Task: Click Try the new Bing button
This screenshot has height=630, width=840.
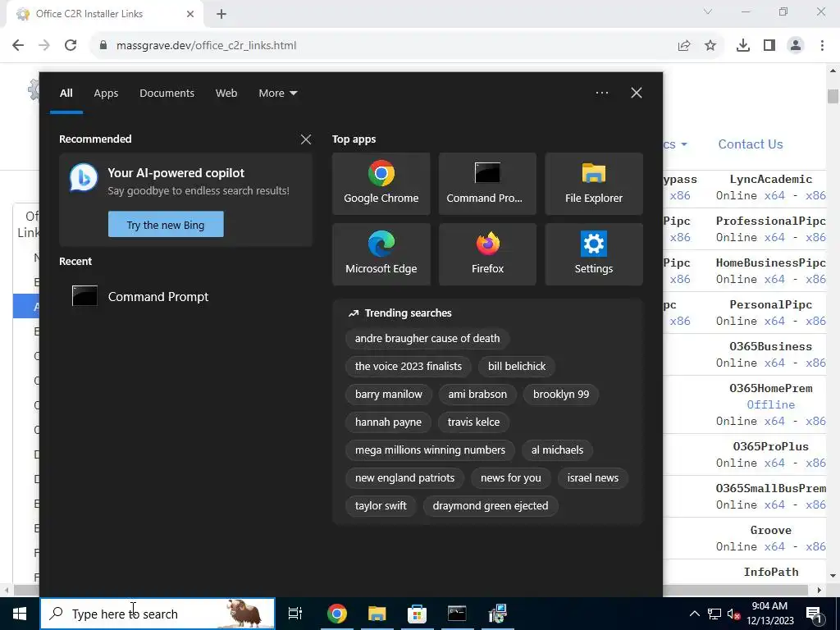Action: click(x=166, y=225)
